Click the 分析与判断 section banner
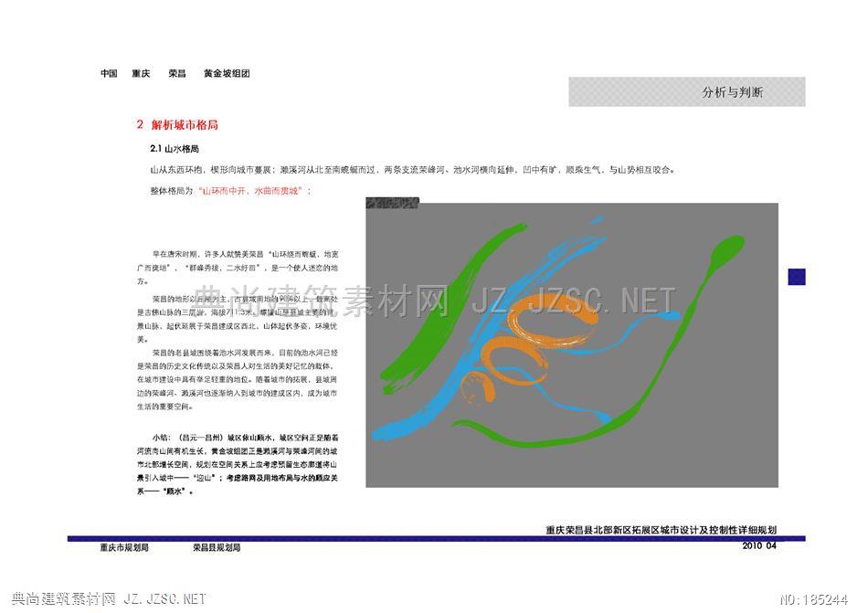Viewport: 868px width, 613px height. tap(687, 92)
